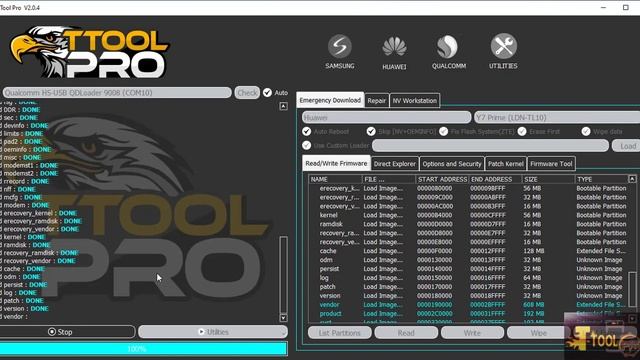The image size is (640, 360).
Task: Select the Qualcomm HS-USB QDLoader port field
Action: [117, 93]
